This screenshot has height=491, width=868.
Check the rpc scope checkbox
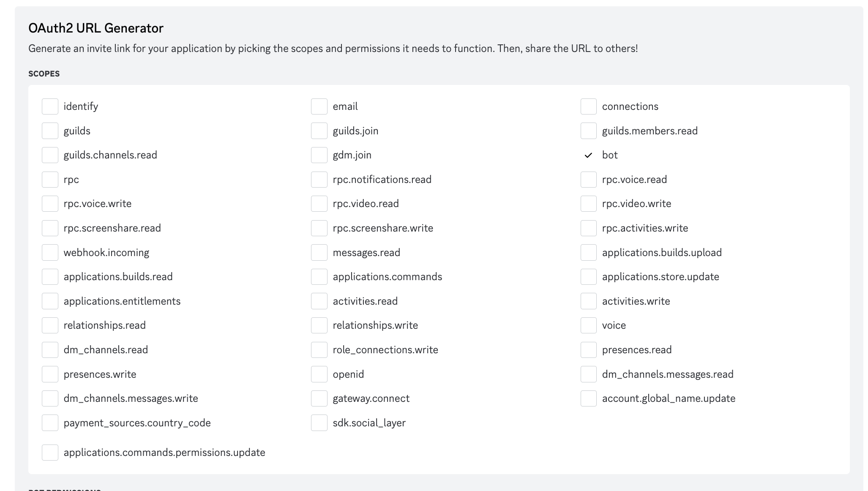pos(50,180)
